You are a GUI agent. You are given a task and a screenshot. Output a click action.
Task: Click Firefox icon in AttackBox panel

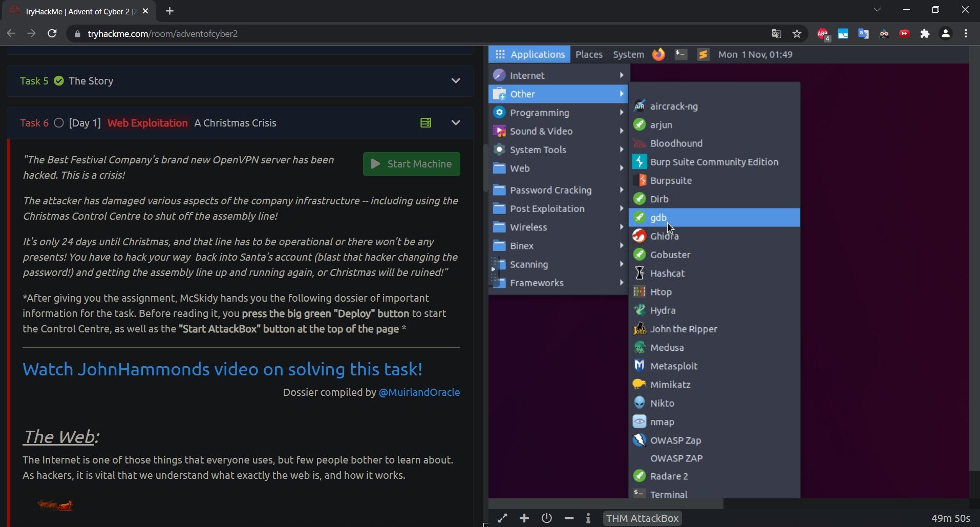tap(658, 54)
